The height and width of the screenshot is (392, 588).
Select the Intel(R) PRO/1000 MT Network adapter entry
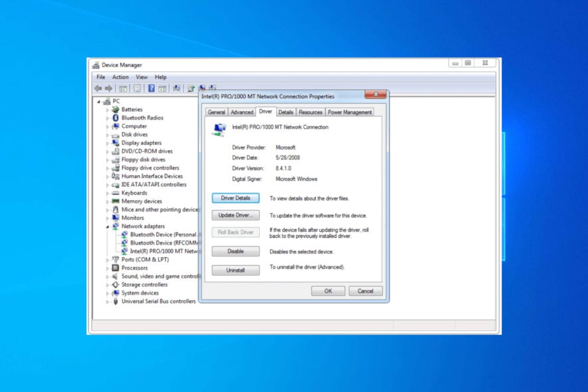click(x=158, y=251)
